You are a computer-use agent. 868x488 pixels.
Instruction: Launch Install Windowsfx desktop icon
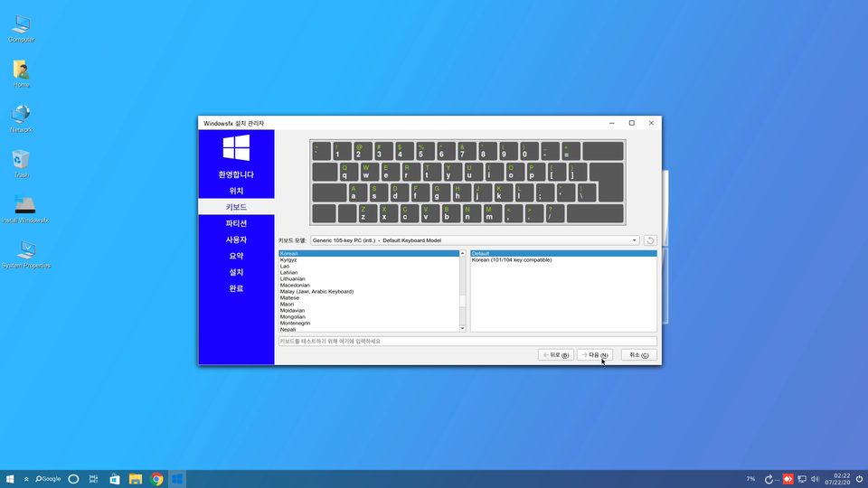[25, 209]
